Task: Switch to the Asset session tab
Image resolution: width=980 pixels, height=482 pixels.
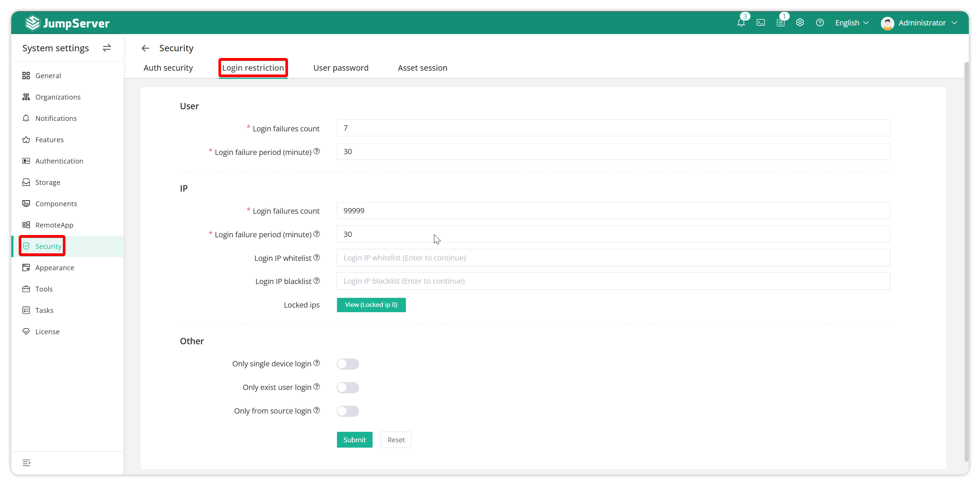Action: click(422, 68)
